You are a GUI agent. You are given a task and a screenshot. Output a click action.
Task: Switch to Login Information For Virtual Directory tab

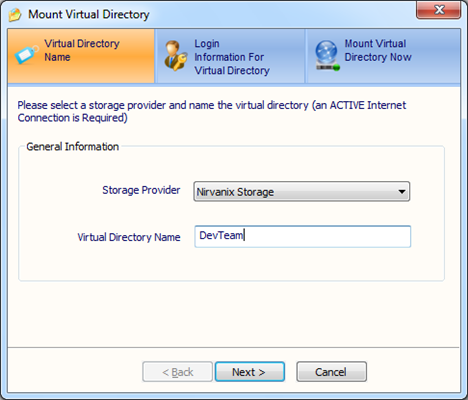[230, 56]
